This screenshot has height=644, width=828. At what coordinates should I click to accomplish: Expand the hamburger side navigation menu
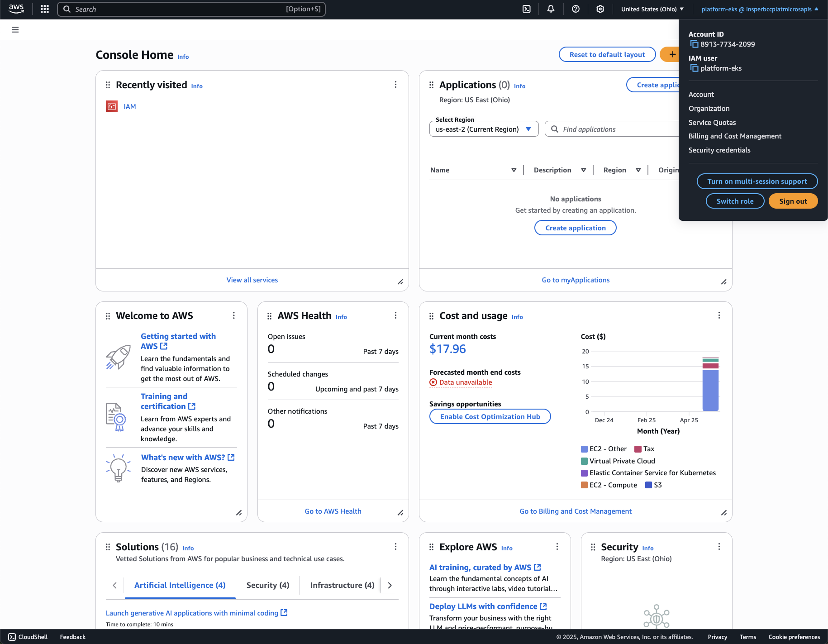[15, 30]
